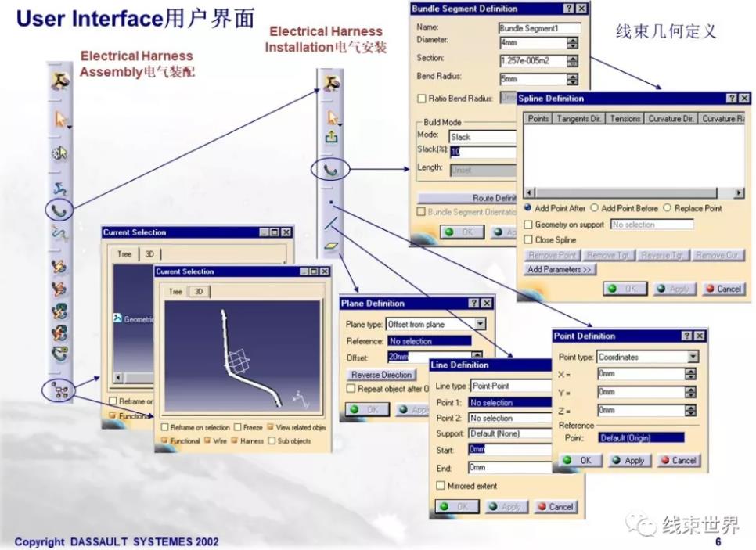Viewport: 756px width, 550px height.
Task: Click the circled tree network icon at toolbar bottom
Action: click(x=60, y=390)
